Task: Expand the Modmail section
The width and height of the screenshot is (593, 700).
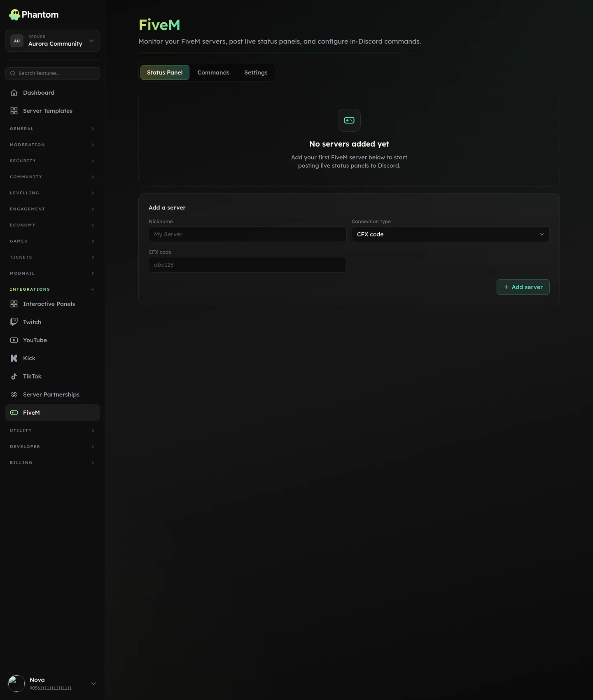Action: [x=52, y=273]
